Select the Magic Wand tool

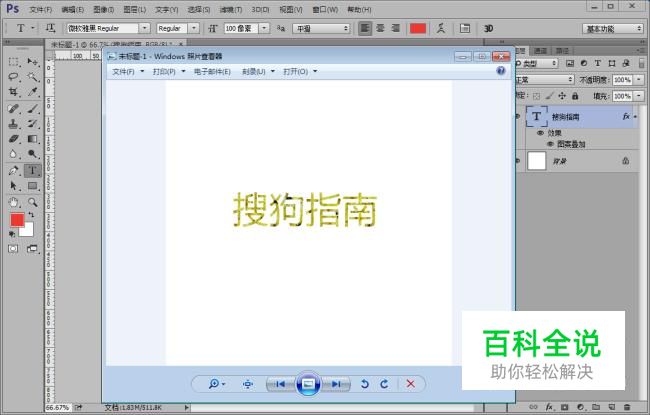coord(32,77)
